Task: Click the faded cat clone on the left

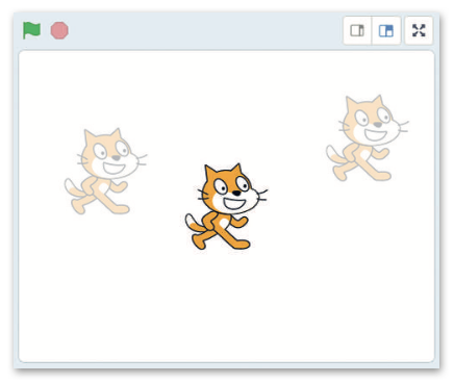Action: tap(105, 171)
